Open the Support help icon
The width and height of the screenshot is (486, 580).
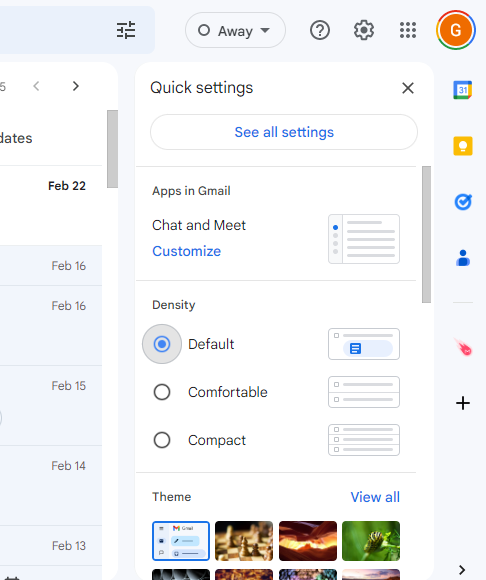(320, 30)
